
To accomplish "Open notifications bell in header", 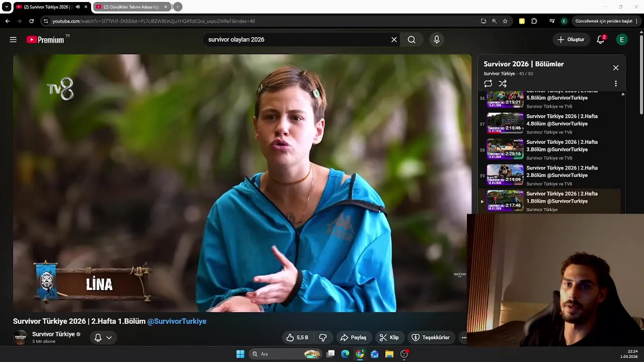I will [600, 40].
